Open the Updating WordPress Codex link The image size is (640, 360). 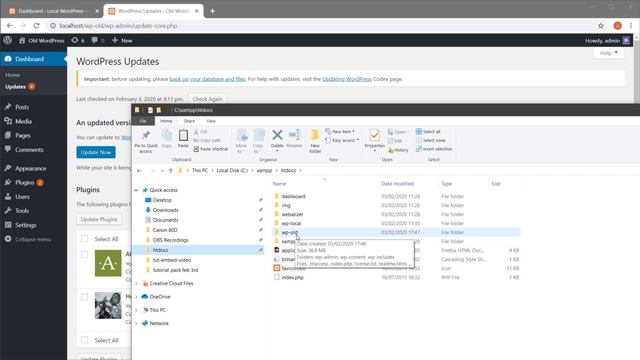point(347,79)
